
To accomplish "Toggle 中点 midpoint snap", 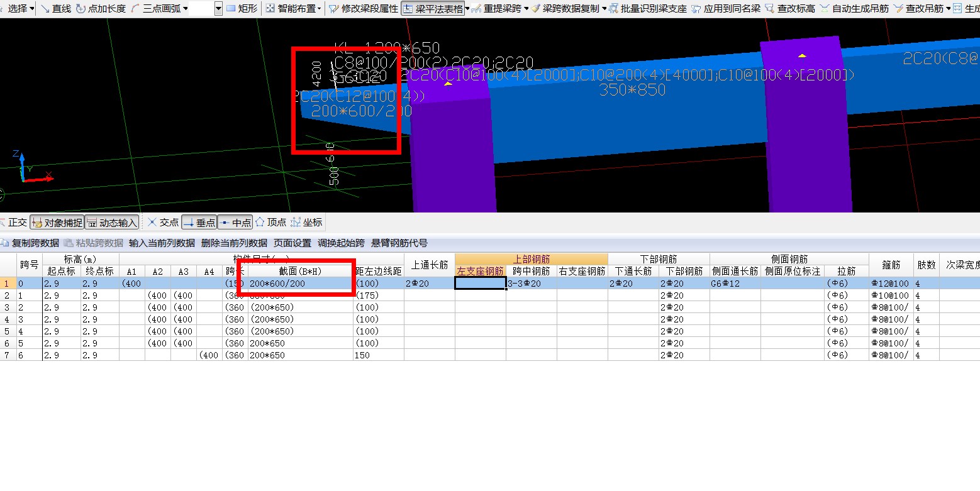I will coord(235,223).
